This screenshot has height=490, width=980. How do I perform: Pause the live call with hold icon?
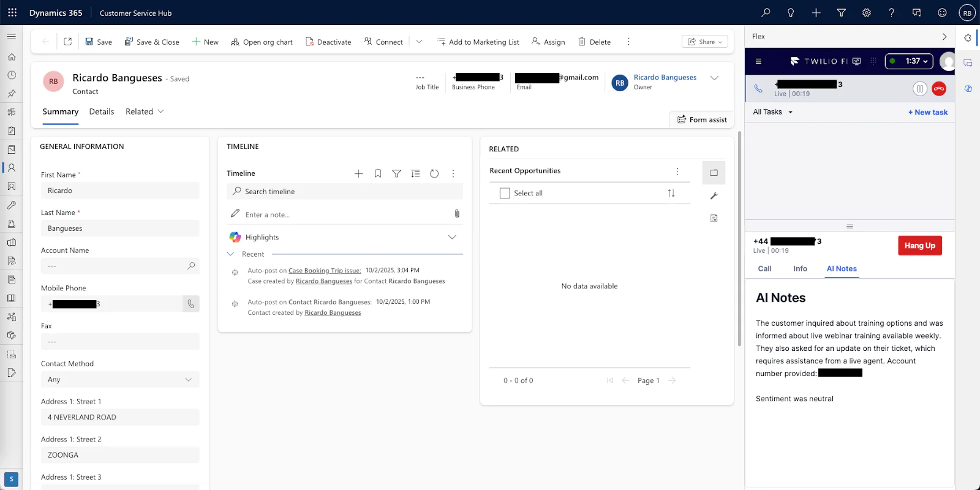coord(920,89)
